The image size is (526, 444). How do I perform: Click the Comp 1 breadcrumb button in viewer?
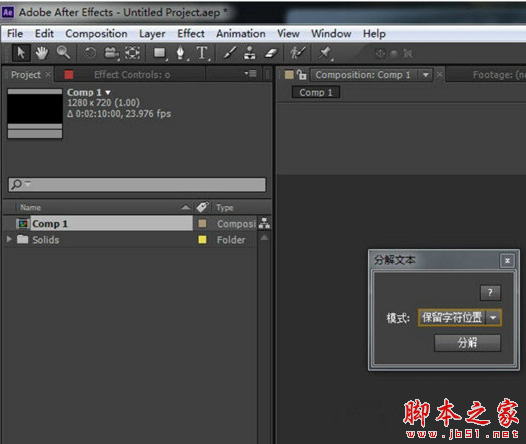point(316,92)
